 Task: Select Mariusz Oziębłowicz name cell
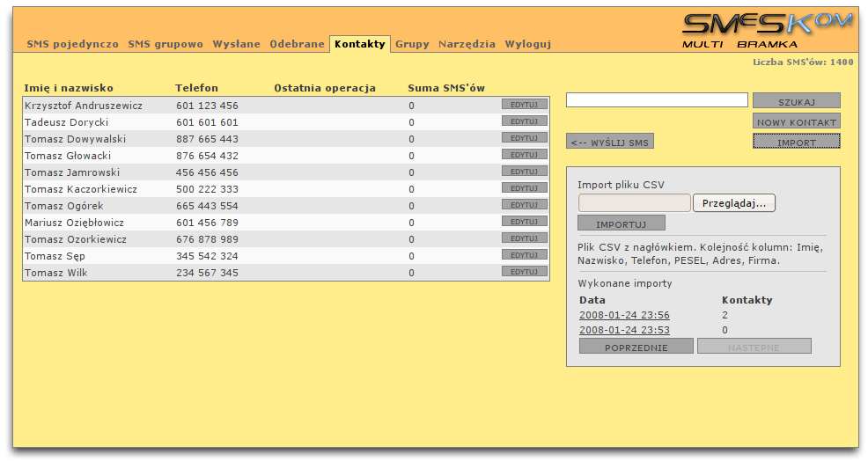tap(74, 223)
